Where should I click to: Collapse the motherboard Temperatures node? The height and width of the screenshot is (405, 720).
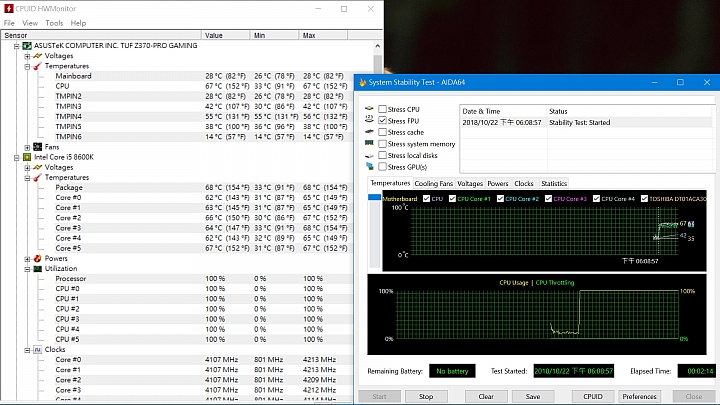pos(27,67)
